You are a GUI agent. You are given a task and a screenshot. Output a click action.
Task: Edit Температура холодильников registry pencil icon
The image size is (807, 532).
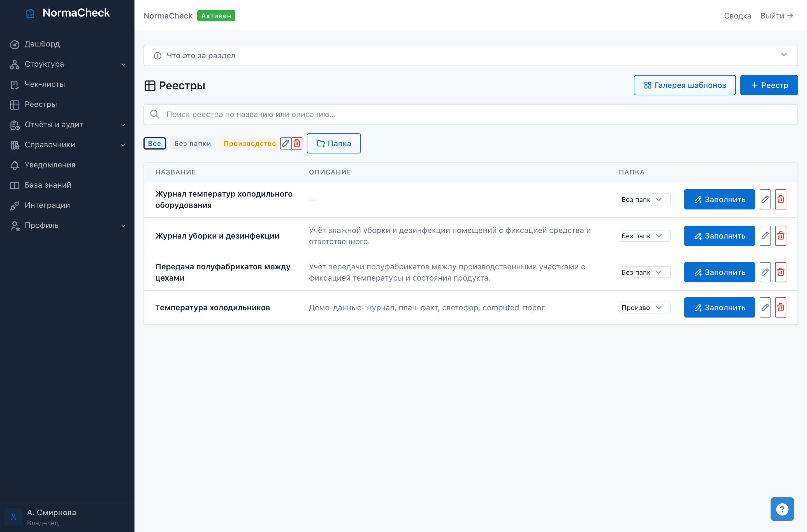(765, 307)
